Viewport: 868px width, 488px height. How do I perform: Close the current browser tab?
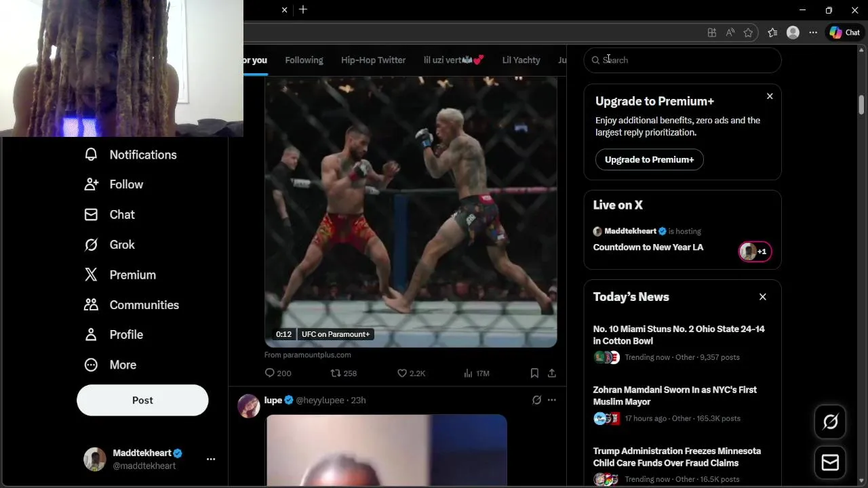[x=284, y=9]
